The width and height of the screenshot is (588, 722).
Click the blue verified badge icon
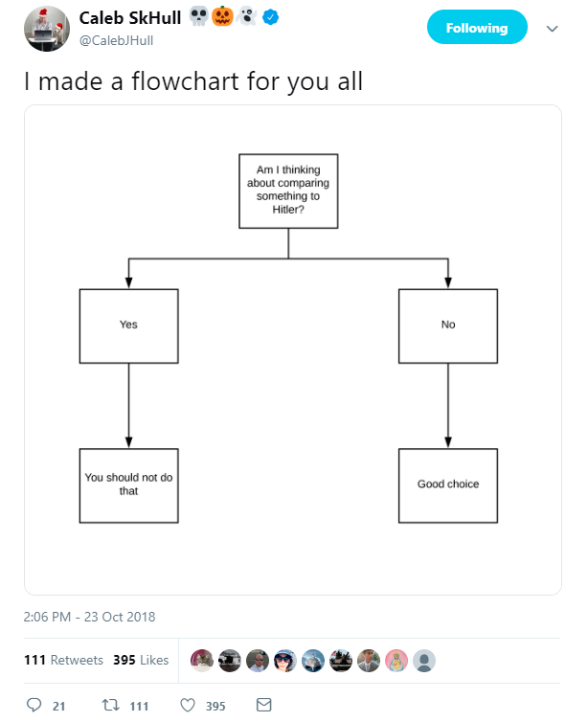270,17
